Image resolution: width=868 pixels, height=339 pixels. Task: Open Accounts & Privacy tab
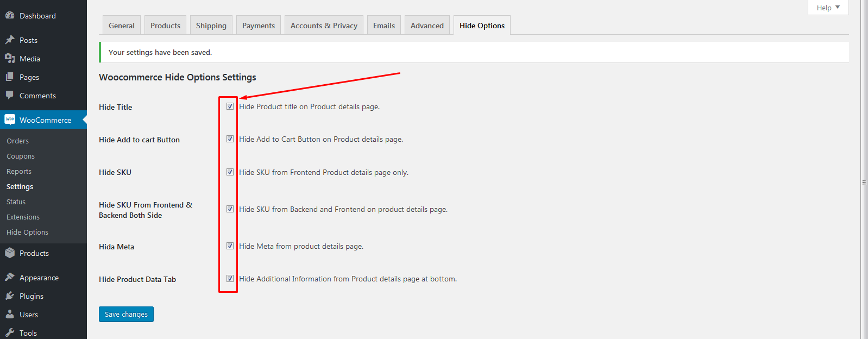(x=324, y=26)
